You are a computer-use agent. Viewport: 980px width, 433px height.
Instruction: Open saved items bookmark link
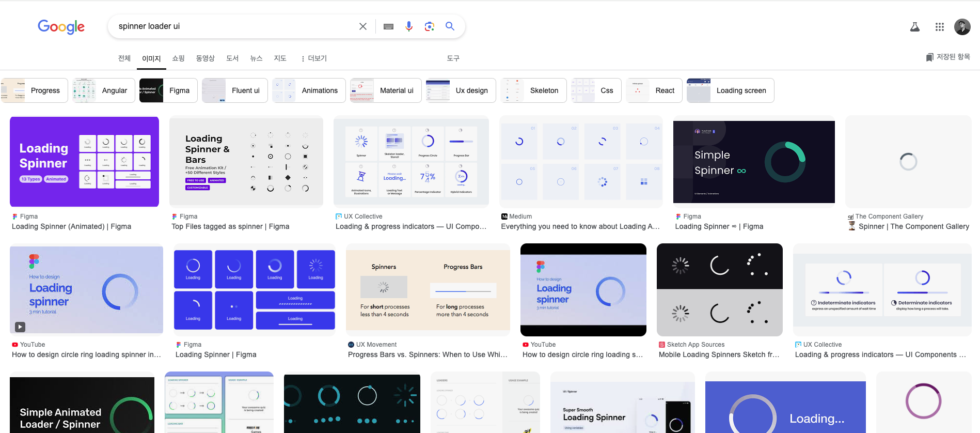pyautogui.click(x=948, y=57)
